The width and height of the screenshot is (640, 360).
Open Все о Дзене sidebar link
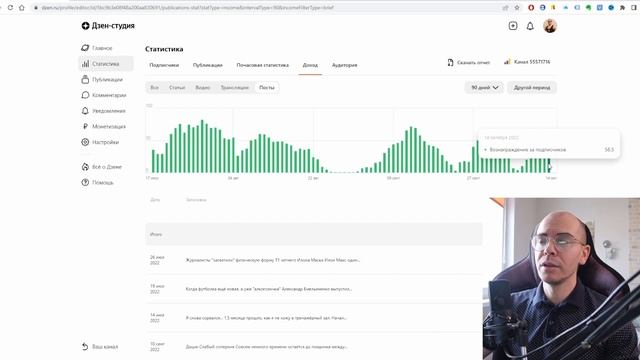[x=102, y=167]
